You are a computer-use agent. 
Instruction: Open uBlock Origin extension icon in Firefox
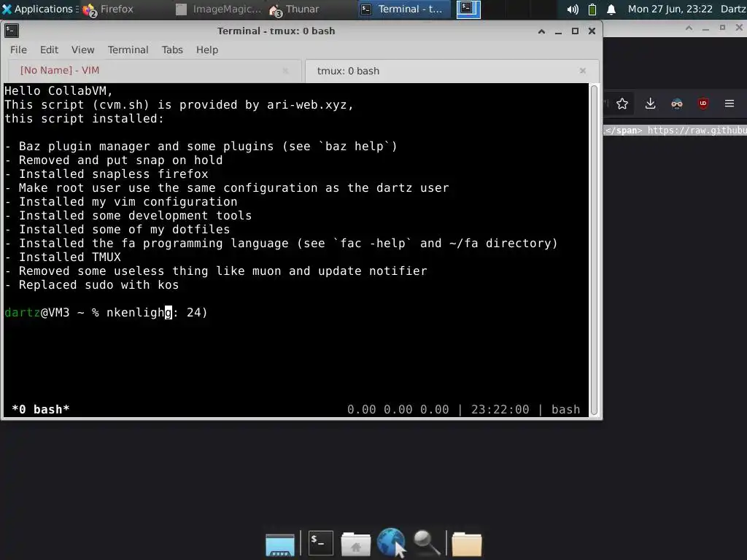coord(703,104)
